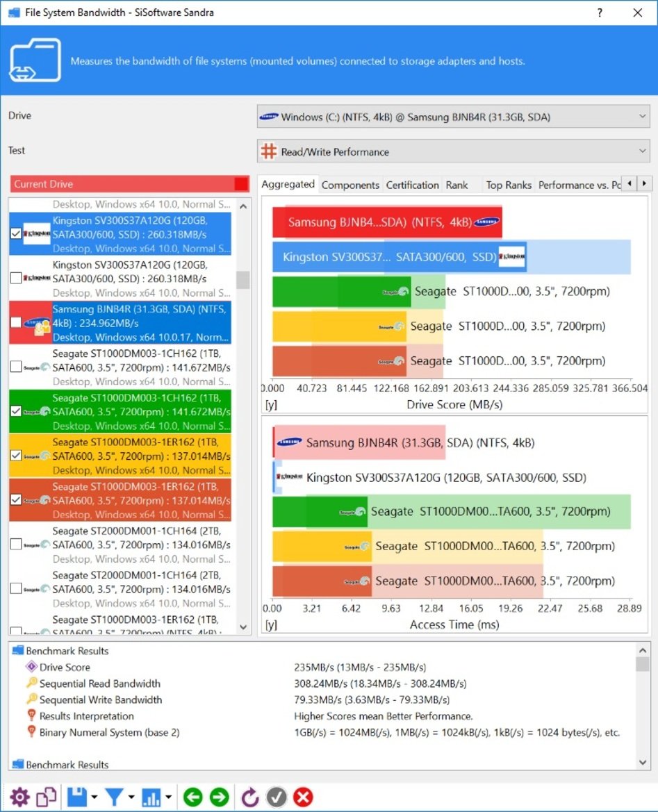Check the Samsung BJNB4R 234.962MB/s checkbox
The height and width of the screenshot is (812, 658).
coord(16,322)
